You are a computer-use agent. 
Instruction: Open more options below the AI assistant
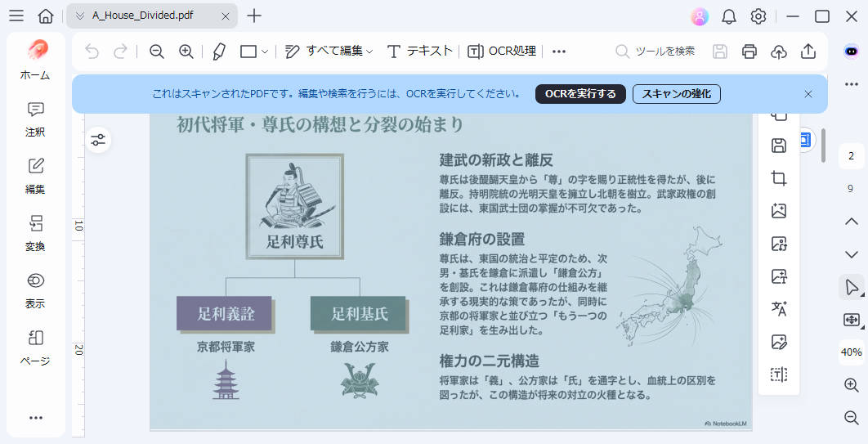(x=852, y=85)
